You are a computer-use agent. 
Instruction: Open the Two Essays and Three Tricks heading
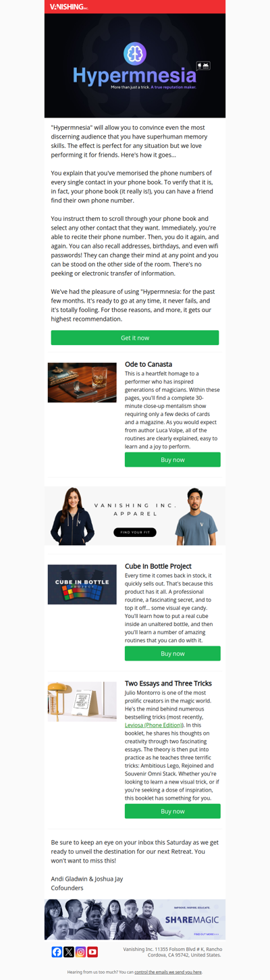168,684
